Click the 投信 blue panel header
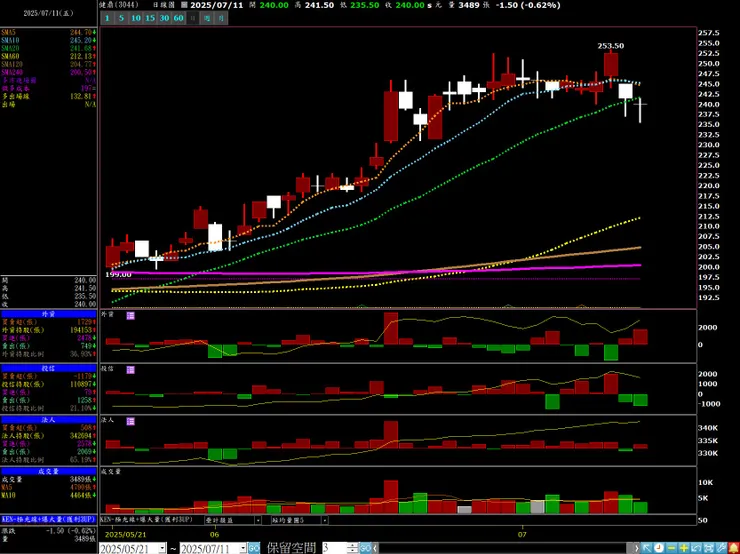The image size is (740, 554). (49, 368)
